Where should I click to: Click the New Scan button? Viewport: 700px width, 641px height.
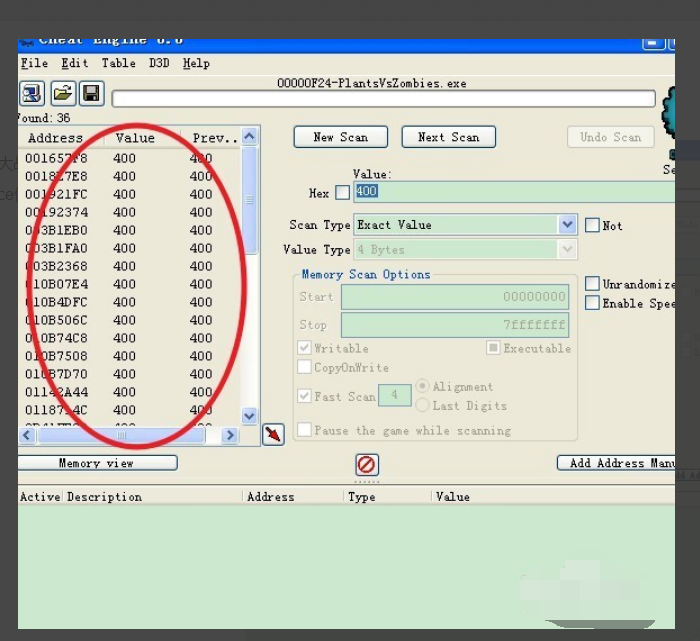pyautogui.click(x=340, y=137)
